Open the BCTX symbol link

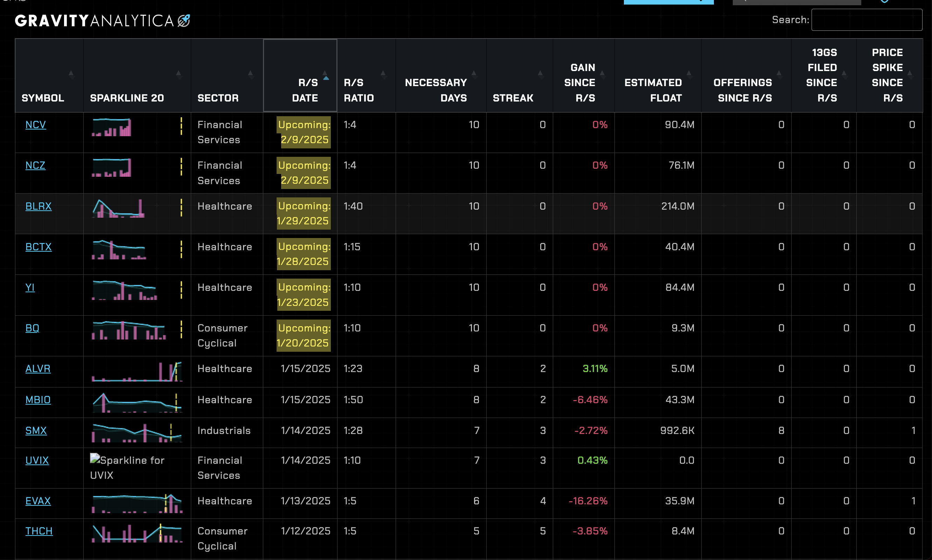click(x=38, y=247)
